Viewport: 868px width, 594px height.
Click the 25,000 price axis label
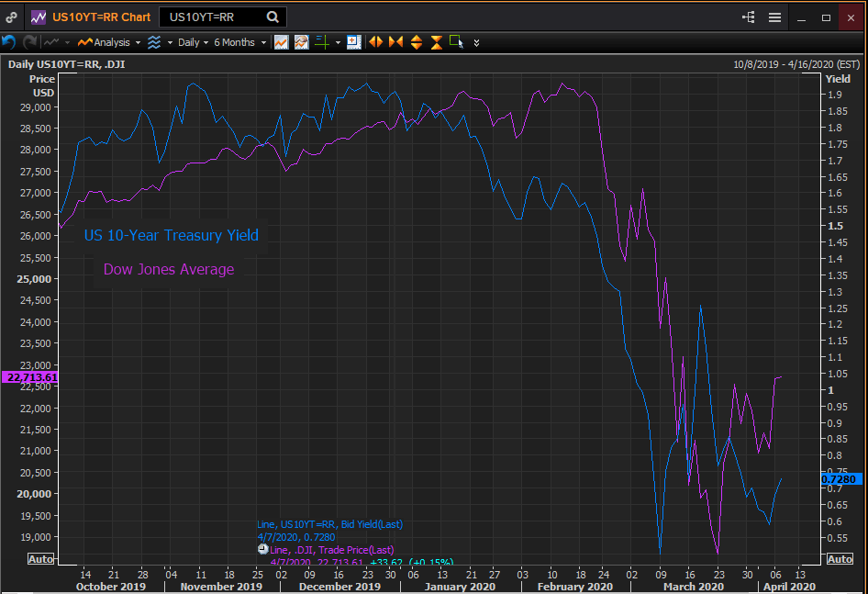pos(34,279)
